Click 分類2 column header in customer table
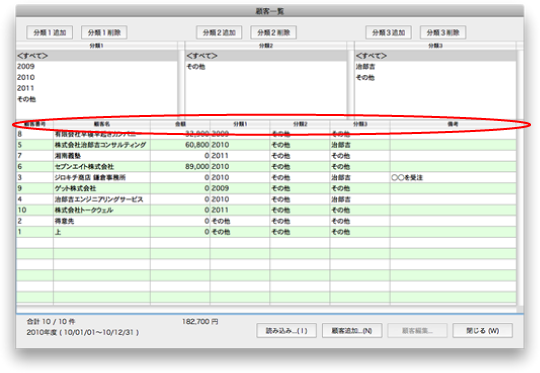This screenshot has width=540, height=373. point(300,124)
